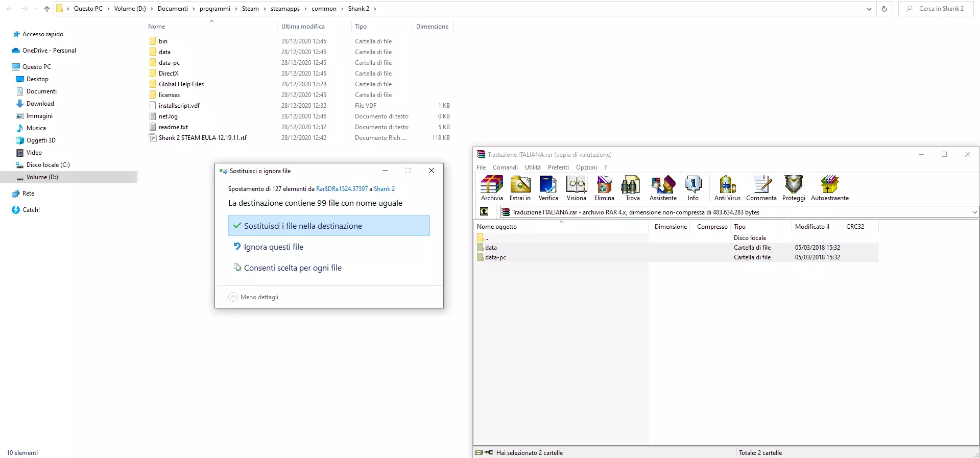Select the Trova binoculars icon

(632, 188)
